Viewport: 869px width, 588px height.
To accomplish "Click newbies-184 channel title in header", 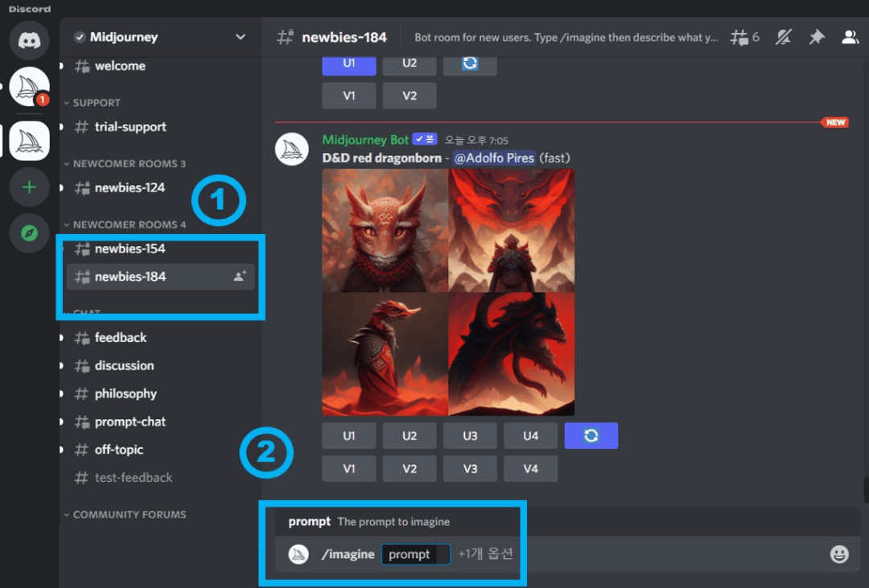I will [x=344, y=37].
